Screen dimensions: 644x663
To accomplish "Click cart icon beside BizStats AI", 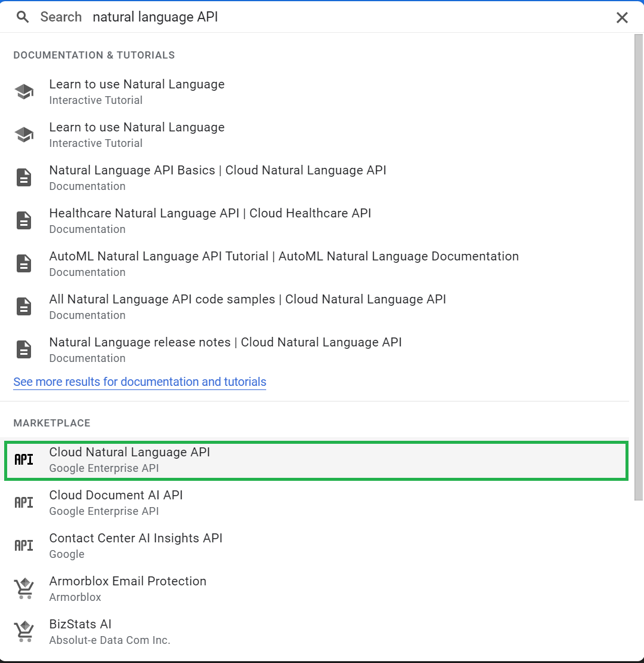I will 24,631.
